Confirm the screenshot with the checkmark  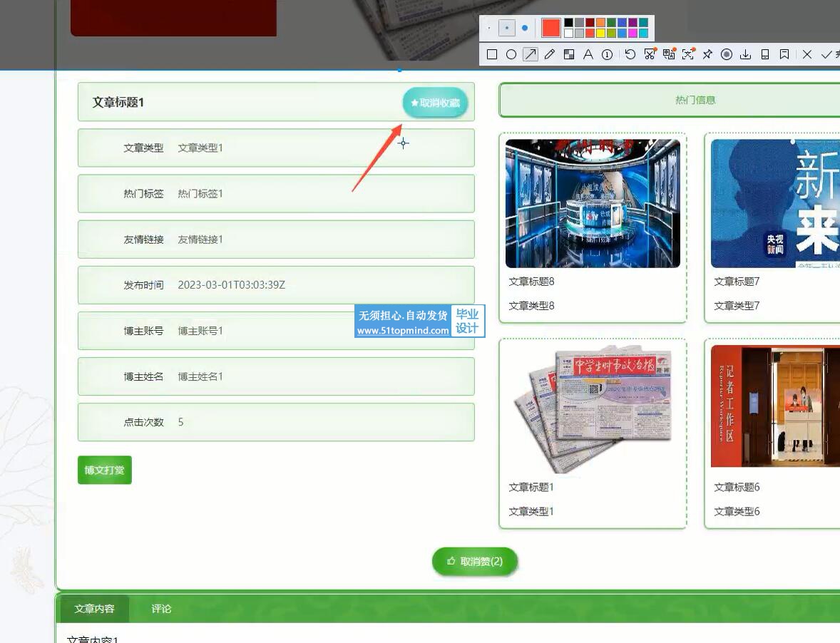click(x=826, y=55)
